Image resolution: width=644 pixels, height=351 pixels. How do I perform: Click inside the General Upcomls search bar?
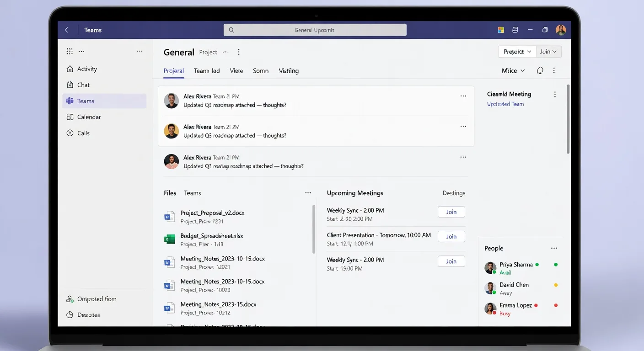(x=315, y=29)
